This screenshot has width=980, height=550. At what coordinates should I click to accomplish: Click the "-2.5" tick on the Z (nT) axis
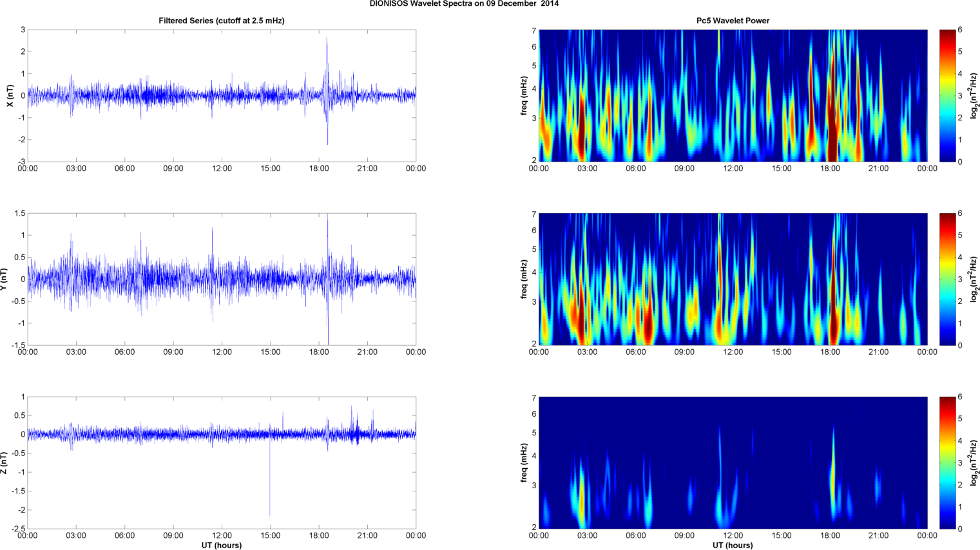[19, 529]
